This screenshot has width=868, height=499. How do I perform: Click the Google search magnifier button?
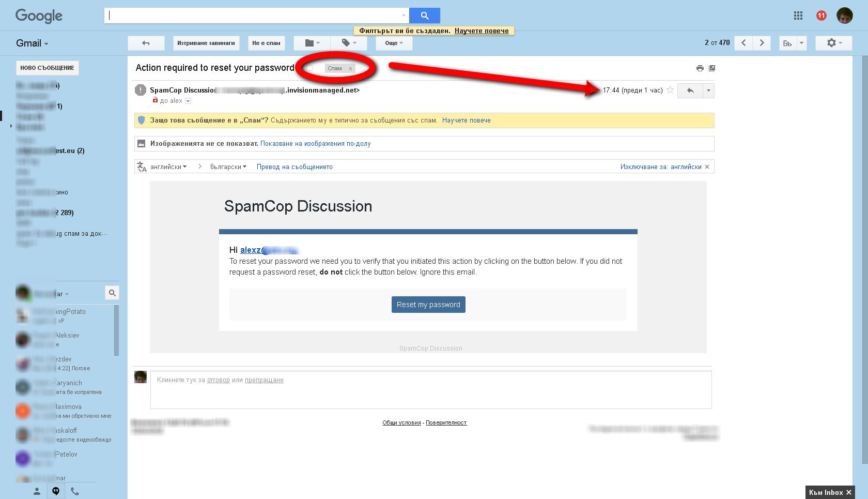click(x=424, y=16)
